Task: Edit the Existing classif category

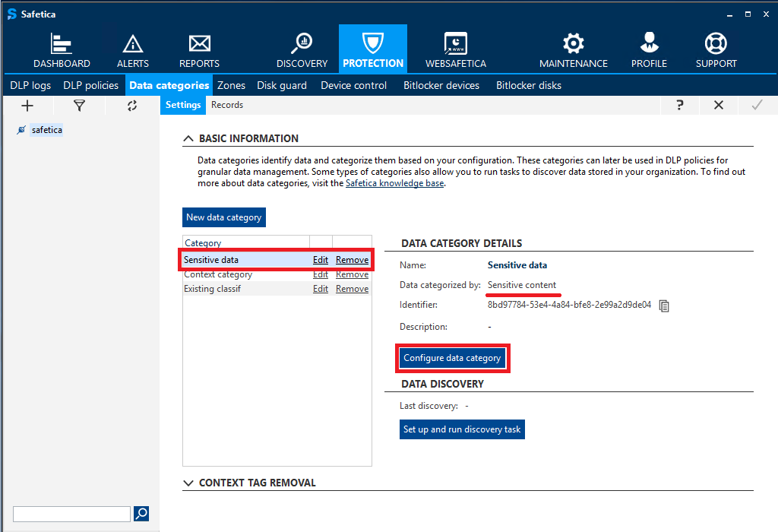Action: [321, 289]
